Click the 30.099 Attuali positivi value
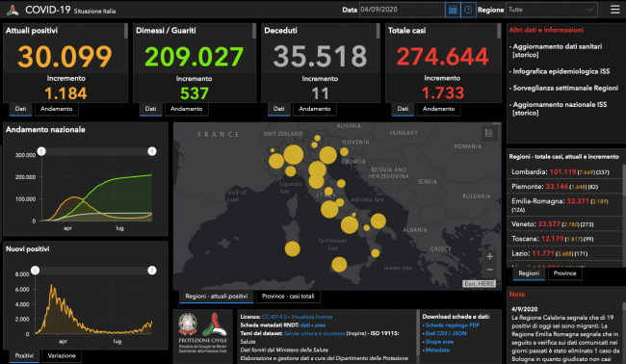This screenshot has width=626, height=364. [x=65, y=56]
